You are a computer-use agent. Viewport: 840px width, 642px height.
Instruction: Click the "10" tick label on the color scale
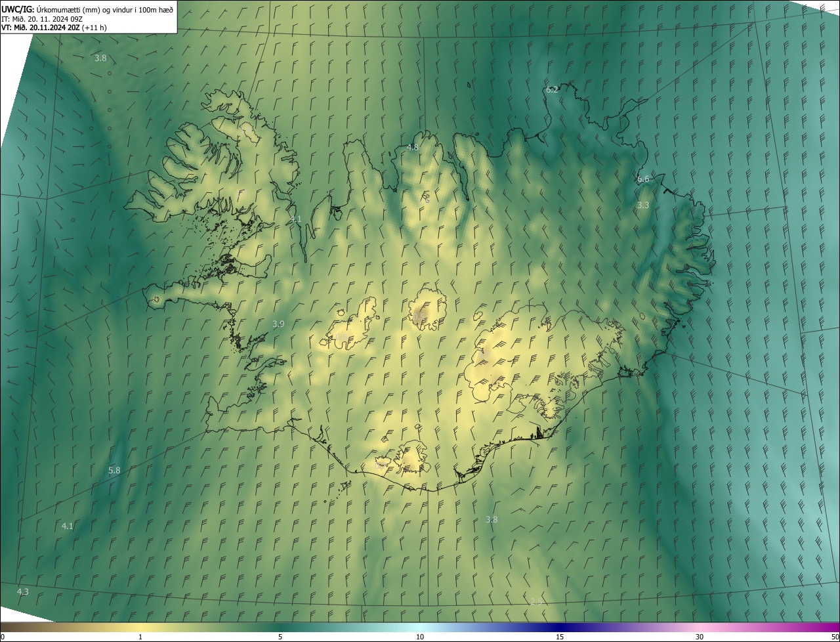tap(420, 637)
